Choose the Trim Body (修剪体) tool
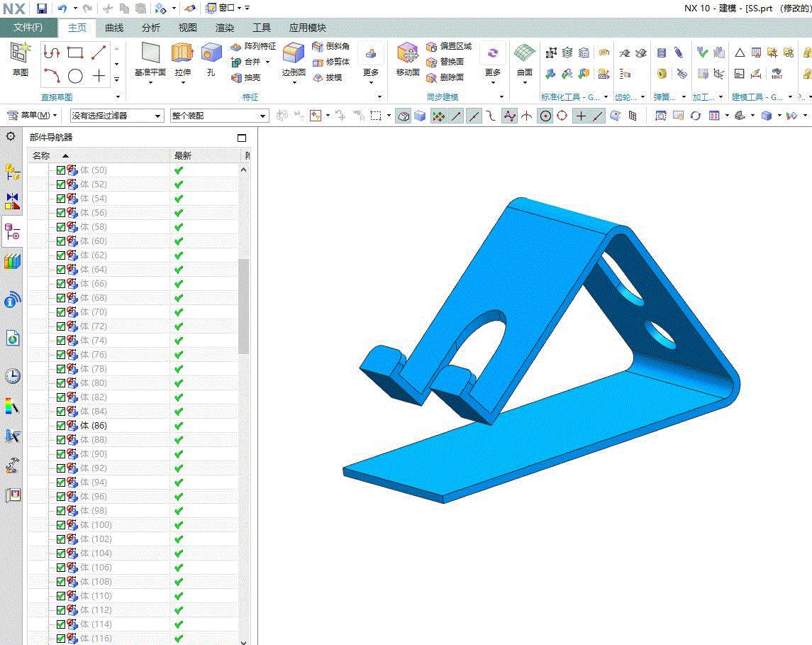The height and width of the screenshot is (645, 812). [331, 62]
